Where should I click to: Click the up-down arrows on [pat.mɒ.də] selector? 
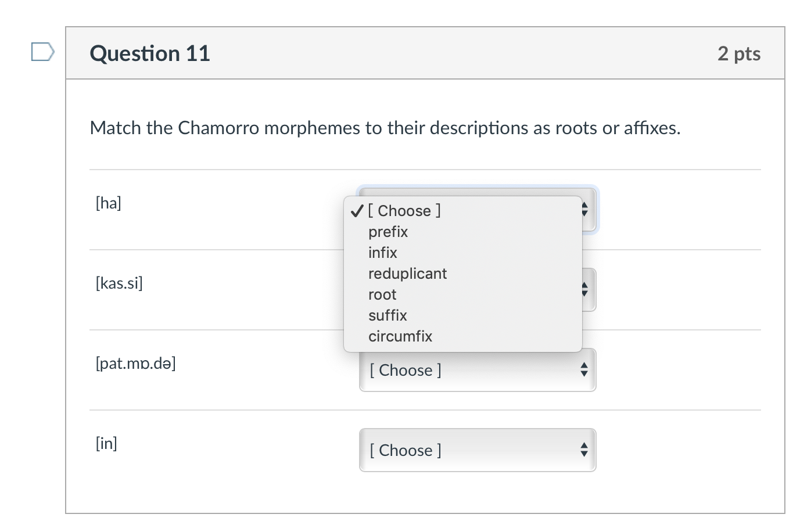pos(584,369)
